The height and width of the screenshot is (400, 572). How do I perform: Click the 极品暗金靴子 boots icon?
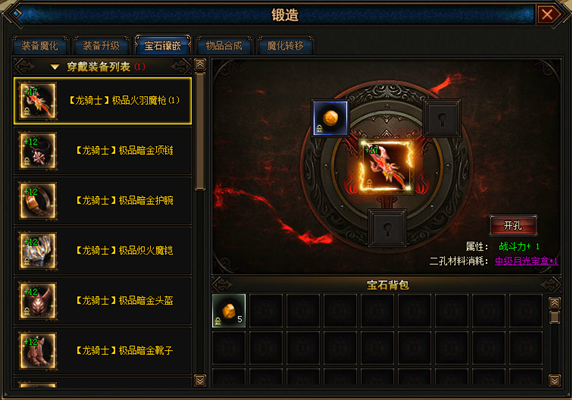(38, 350)
